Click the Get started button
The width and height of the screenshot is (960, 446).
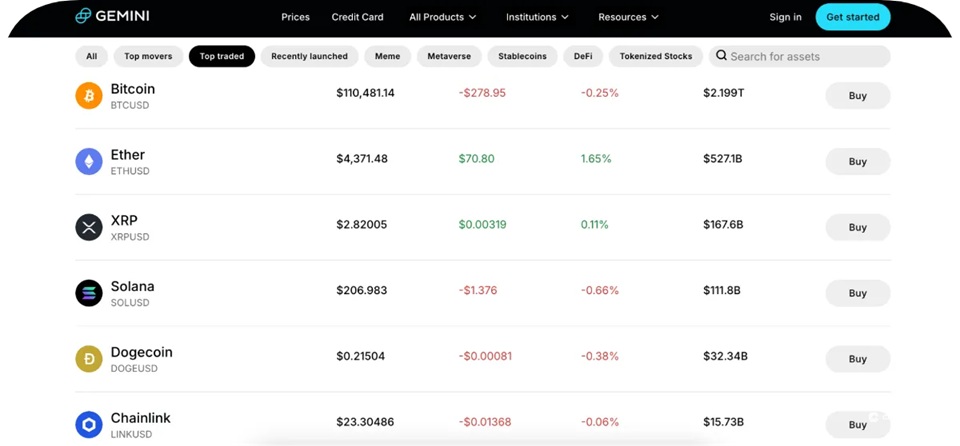(853, 17)
